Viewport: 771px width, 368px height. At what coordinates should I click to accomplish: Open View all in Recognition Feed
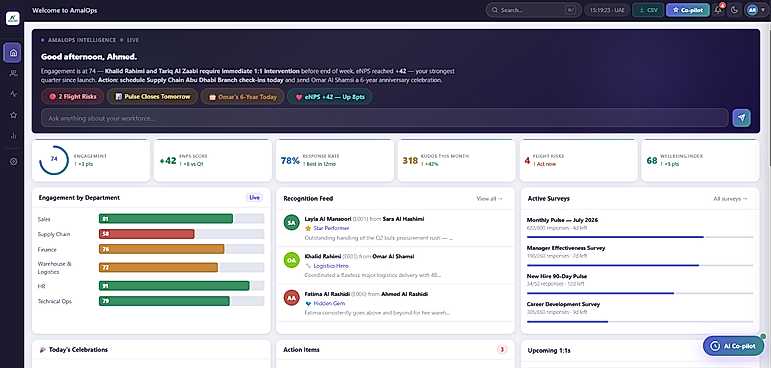tap(490, 199)
